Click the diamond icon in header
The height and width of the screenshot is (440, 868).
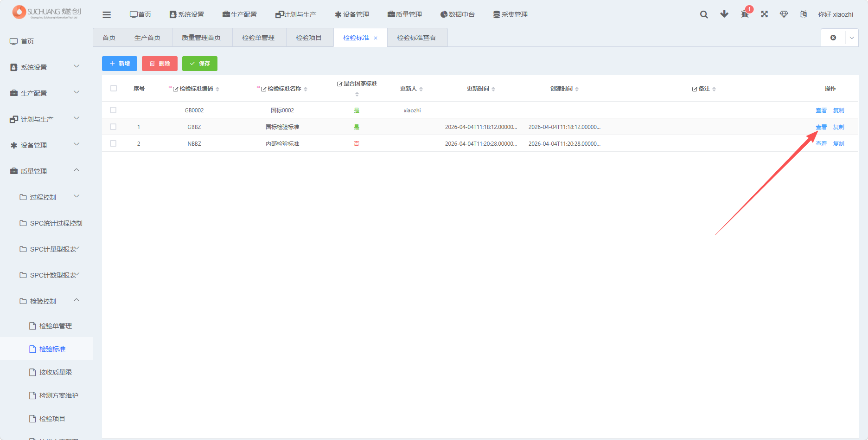[784, 14]
